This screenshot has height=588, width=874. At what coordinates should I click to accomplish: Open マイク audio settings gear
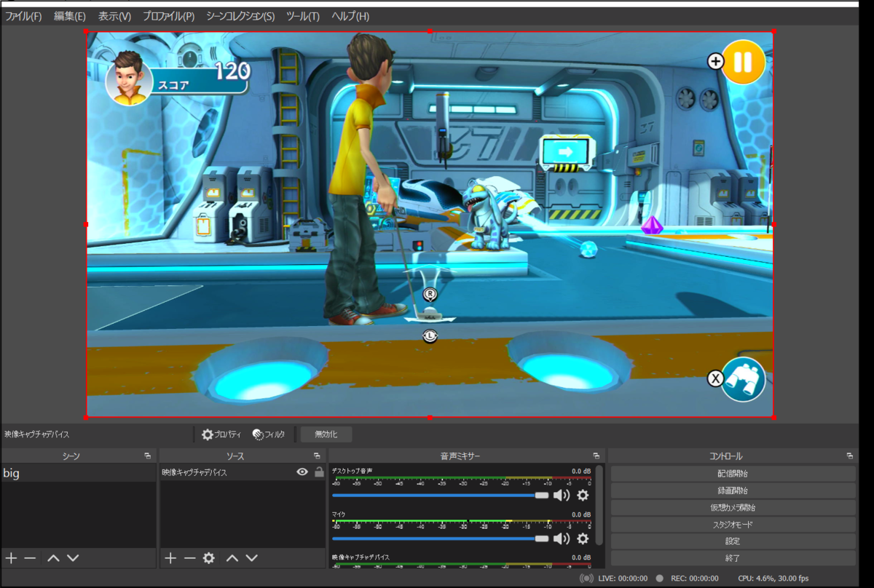point(583,539)
